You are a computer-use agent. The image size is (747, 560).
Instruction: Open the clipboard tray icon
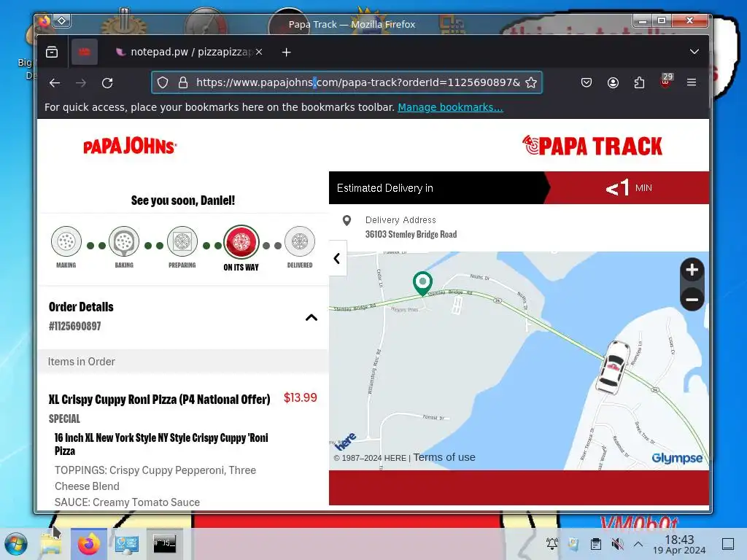[595, 543]
